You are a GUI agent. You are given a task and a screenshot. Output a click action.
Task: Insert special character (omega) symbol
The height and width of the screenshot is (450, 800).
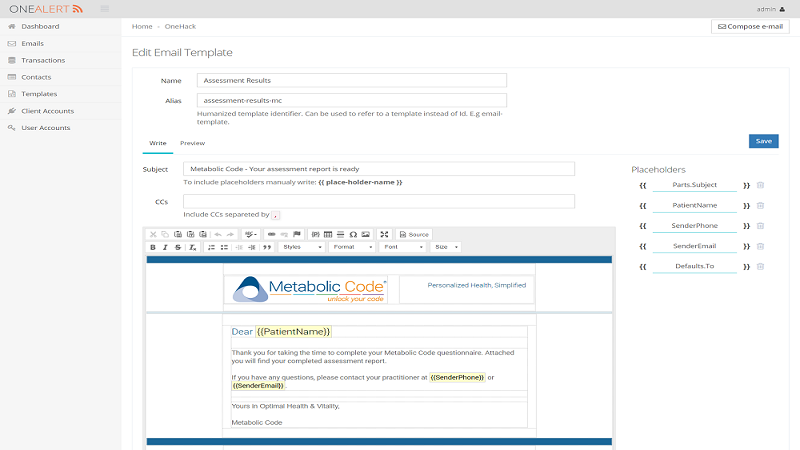pos(353,234)
